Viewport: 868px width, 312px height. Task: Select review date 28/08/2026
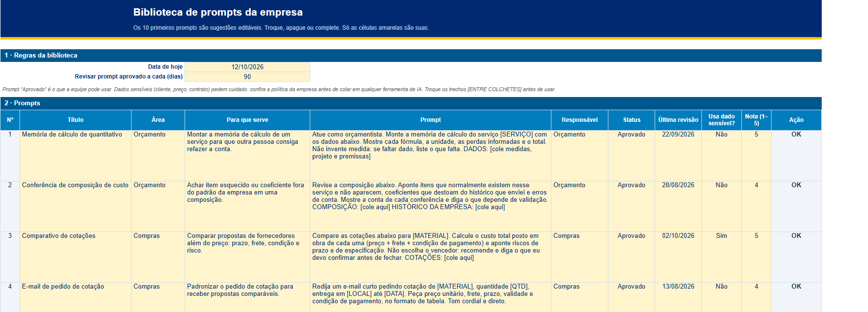click(x=678, y=206)
